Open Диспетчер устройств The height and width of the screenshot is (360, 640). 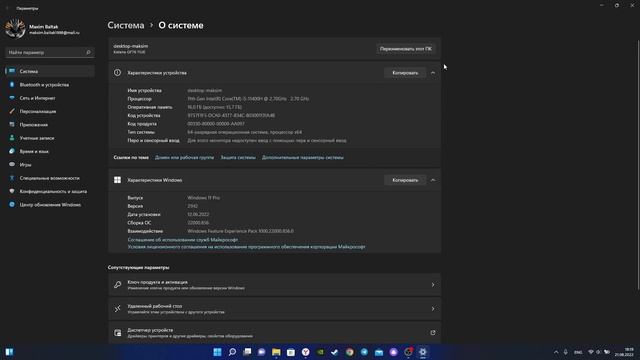pos(275,333)
